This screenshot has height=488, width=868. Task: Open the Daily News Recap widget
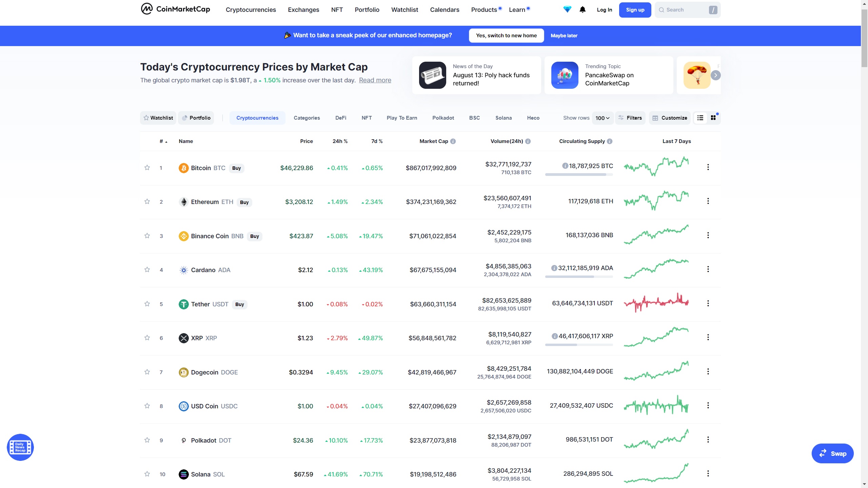click(20, 447)
